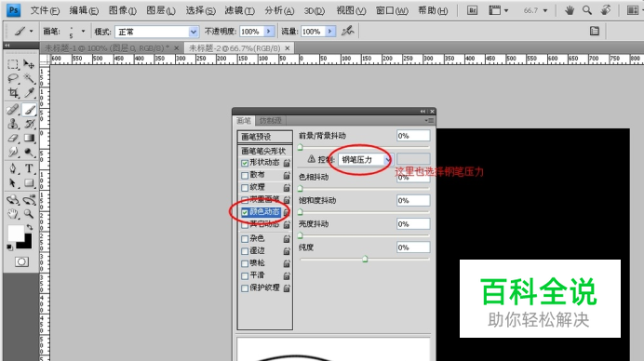Enable the 平滑 checkbox
The height and width of the screenshot is (361, 644).
(x=245, y=275)
